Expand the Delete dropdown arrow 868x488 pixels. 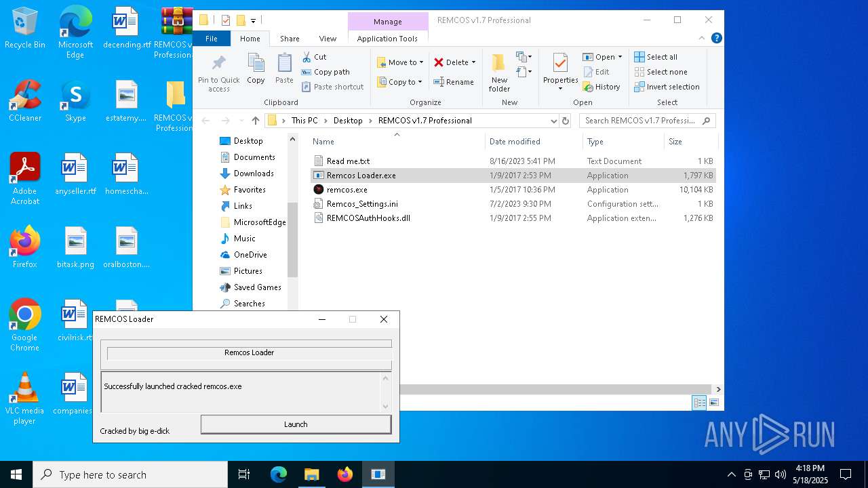click(x=473, y=62)
